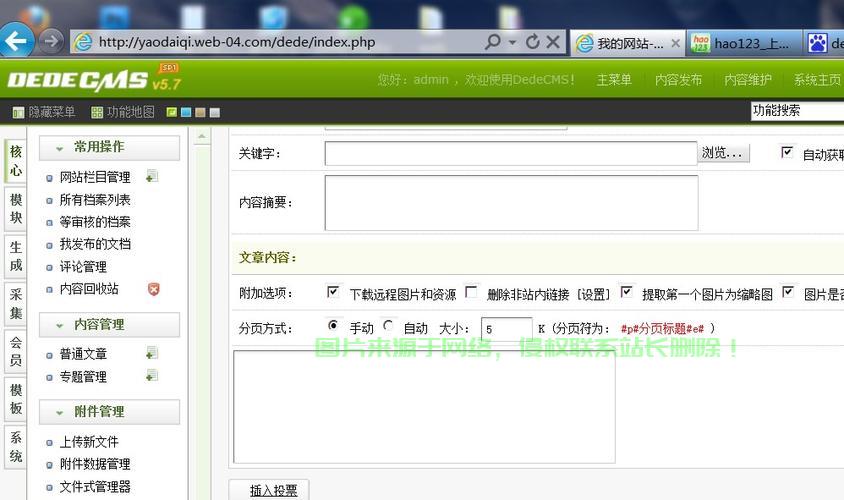Viewport: 844px width, 500px height.
Task: Switch to 会员 side tab
Action: 16,351
